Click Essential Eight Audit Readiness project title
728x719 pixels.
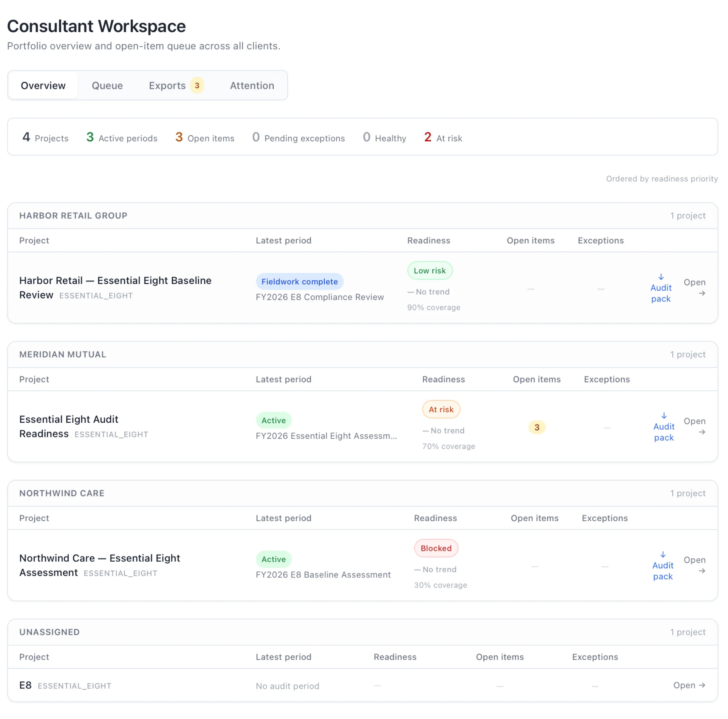tap(68, 426)
